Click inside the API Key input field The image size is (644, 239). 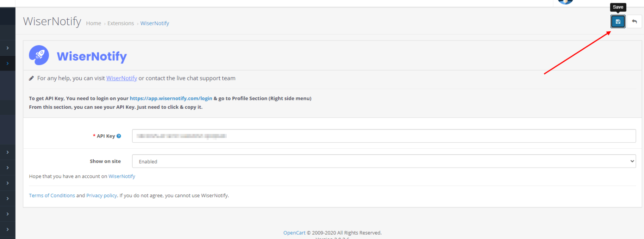[384, 136]
